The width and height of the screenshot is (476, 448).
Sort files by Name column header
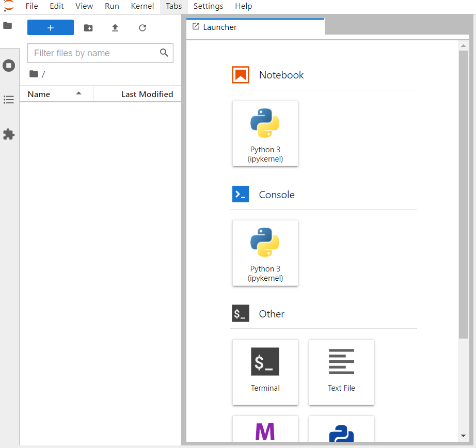(x=56, y=94)
